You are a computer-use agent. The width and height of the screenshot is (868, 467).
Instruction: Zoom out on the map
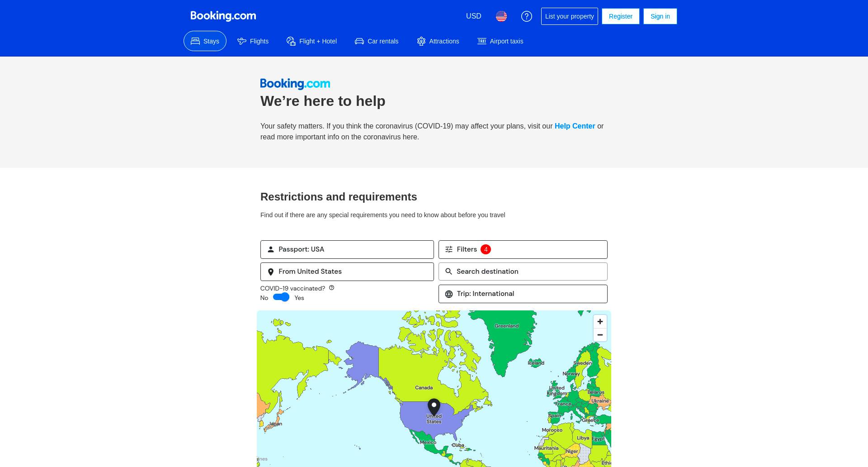point(600,335)
